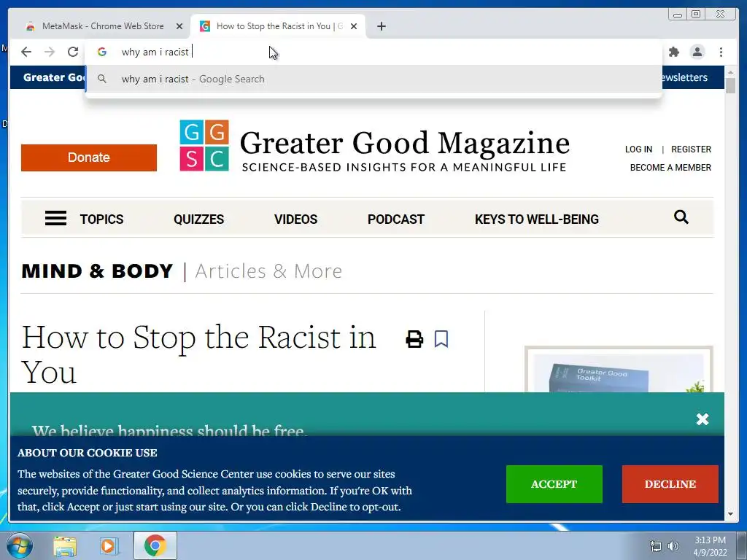The image size is (747, 560).
Task: Switch to MetaMask - Chrome Web Store tab
Action: (102, 26)
